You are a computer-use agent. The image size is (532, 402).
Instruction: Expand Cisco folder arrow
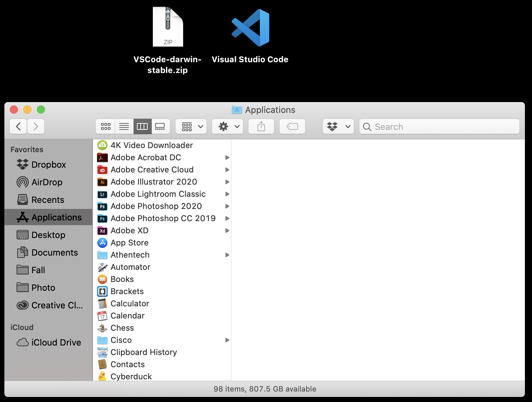227,340
